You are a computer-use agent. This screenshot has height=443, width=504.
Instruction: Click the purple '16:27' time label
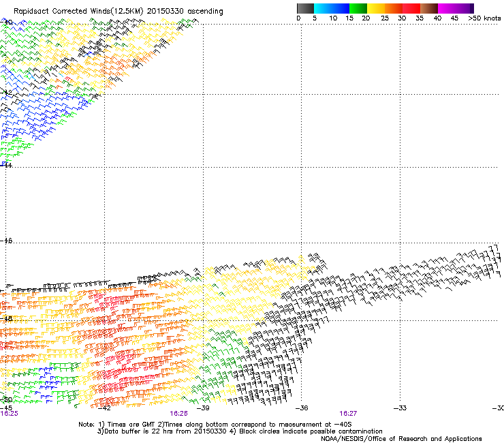pos(348,414)
